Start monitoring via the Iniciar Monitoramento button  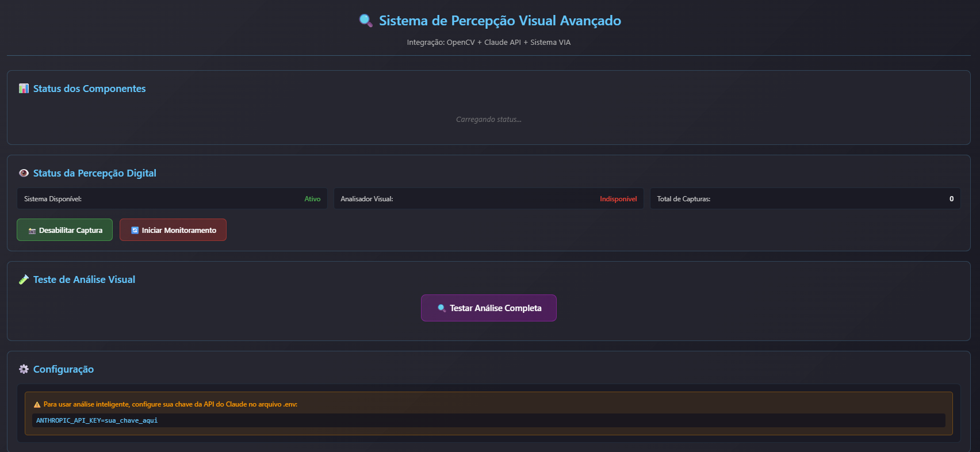(x=173, y=230)
